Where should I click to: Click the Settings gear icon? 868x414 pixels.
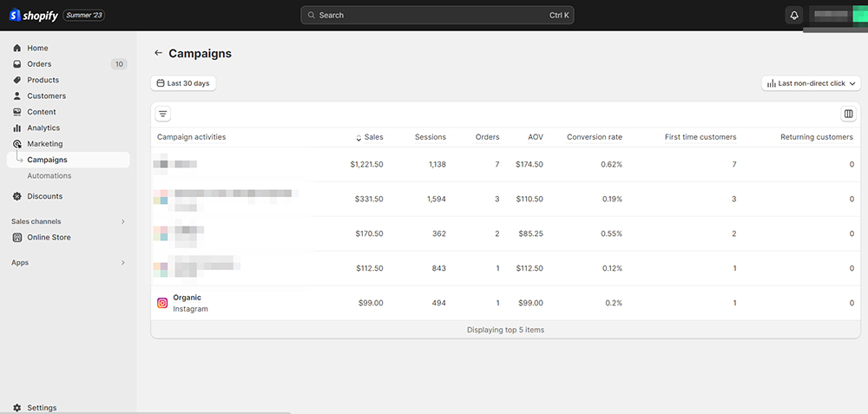pyautogui.click(x=16, y=408)
